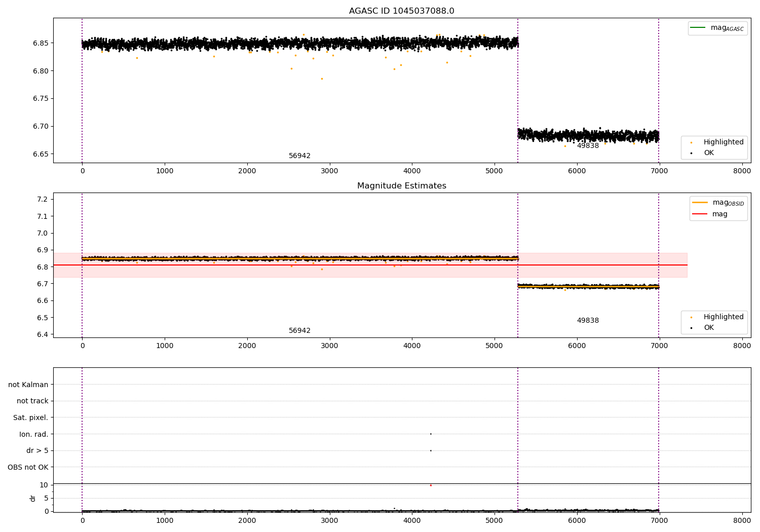This screenshot has width=760, height=532.
Task: Click the "OBS not OK" row label
Action: pos(28,467)
